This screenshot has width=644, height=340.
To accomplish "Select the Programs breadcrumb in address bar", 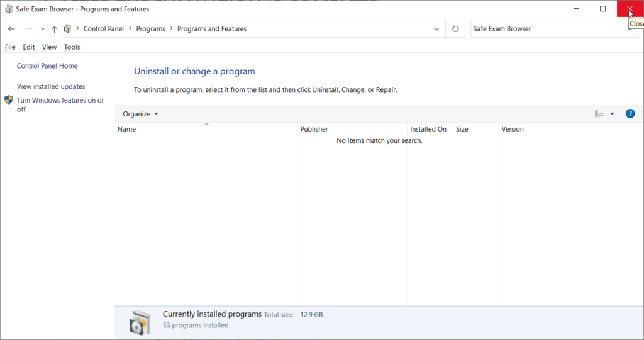I will pyautogui.click(x=150, y=29).
